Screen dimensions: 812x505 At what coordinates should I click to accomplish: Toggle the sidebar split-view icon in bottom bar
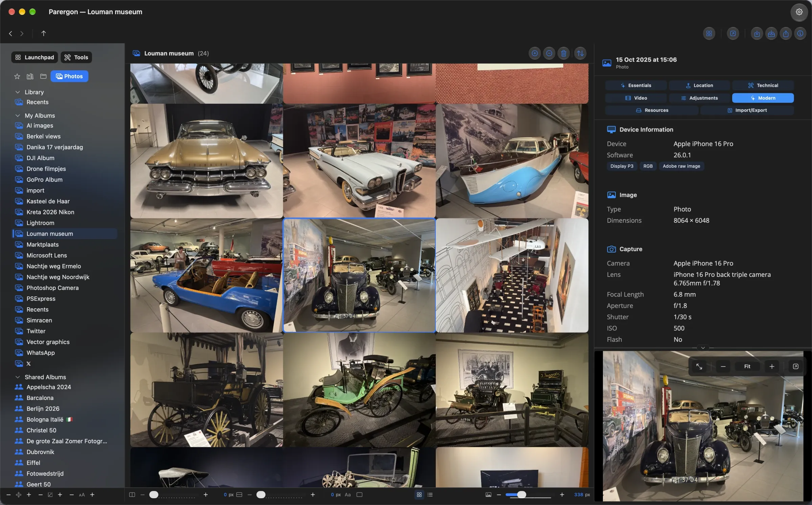click(x=132, y=495)
